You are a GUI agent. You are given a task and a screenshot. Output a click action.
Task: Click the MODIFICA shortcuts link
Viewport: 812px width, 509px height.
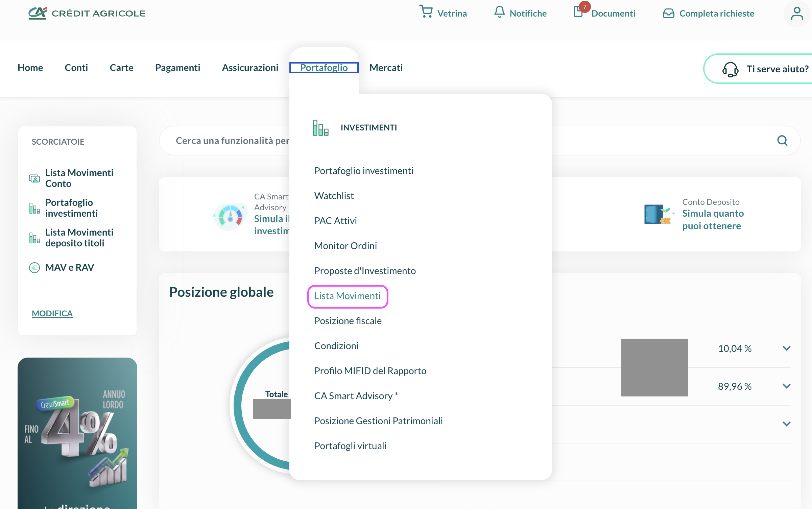(x=52, y=313)
